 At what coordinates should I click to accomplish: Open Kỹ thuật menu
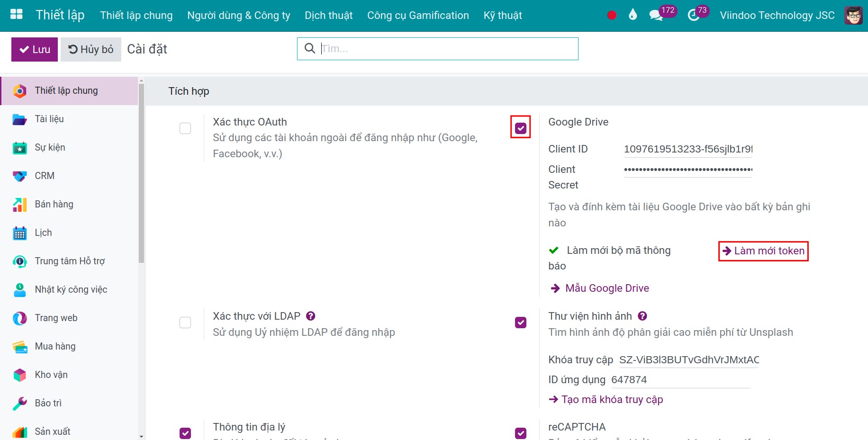point(503,15)
